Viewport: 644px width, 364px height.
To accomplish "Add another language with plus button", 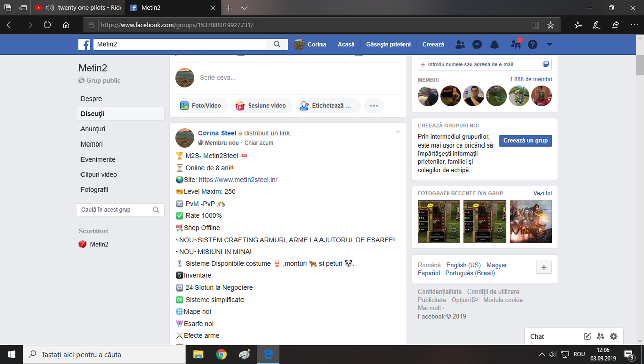I will pyautogui.click(x=544, y=267).
